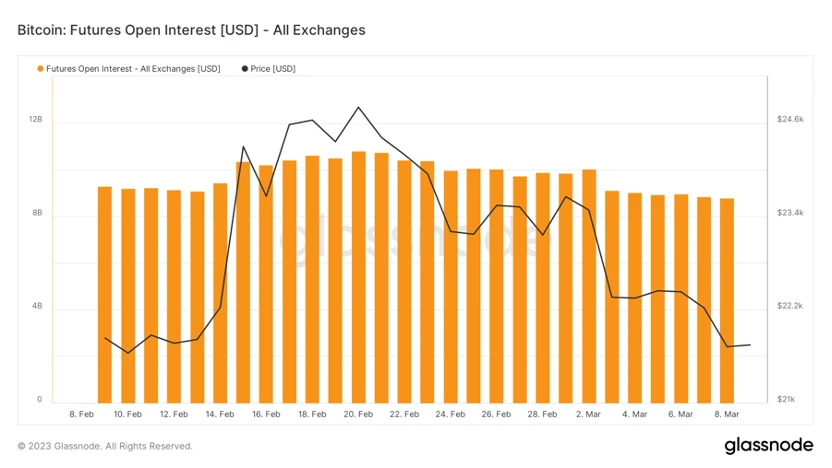Select the 20. Feb open interest bar

pyautogui.click(x=359, y=278)
